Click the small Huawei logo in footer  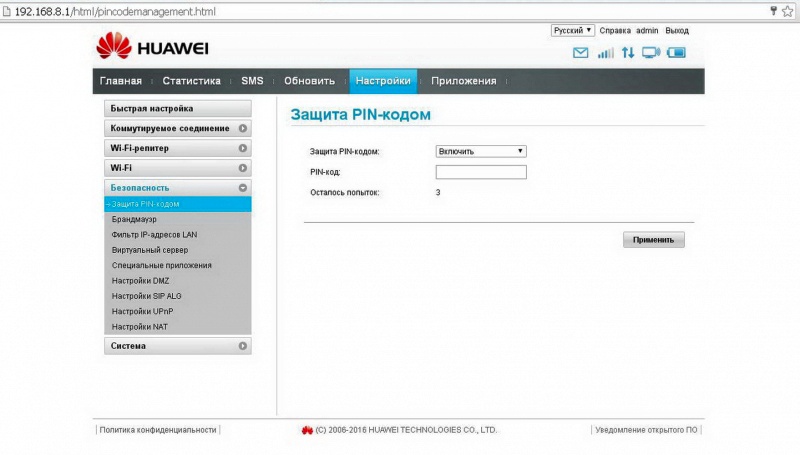(307, 430)
